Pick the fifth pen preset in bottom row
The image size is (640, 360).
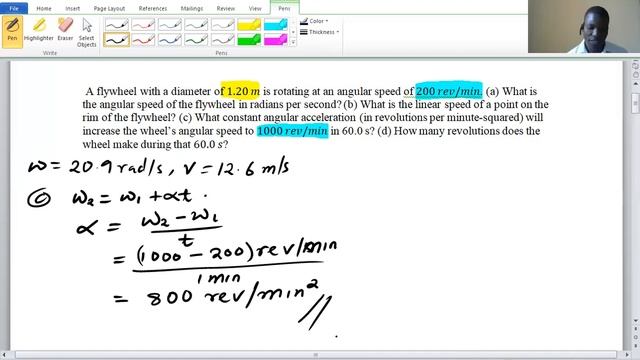tap(222, 40)
